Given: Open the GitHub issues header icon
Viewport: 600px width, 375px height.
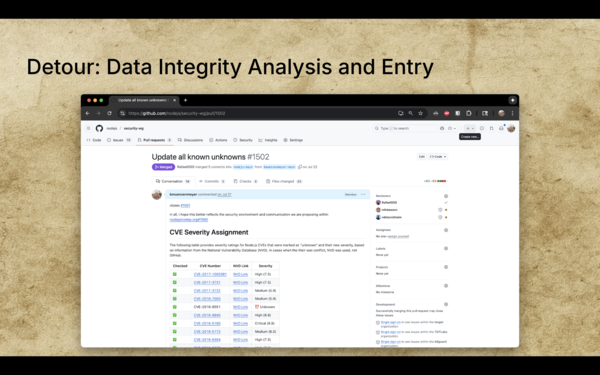Looking at the screenshot, I should tap(482, 128).
